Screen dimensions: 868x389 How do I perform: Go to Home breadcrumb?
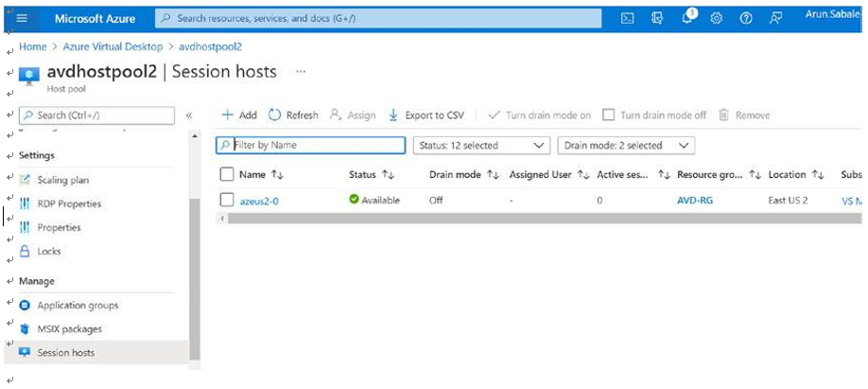tap(31, 46)
